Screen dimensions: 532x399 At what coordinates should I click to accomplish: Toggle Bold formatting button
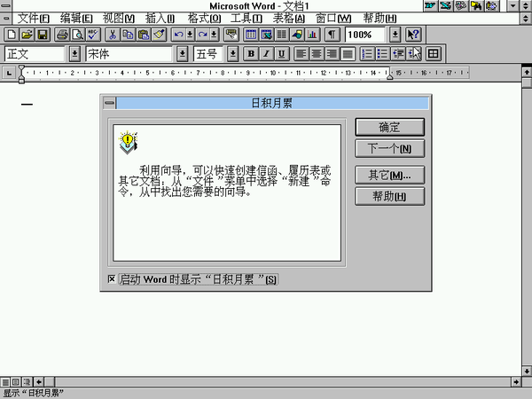click(x=251, y=54)
